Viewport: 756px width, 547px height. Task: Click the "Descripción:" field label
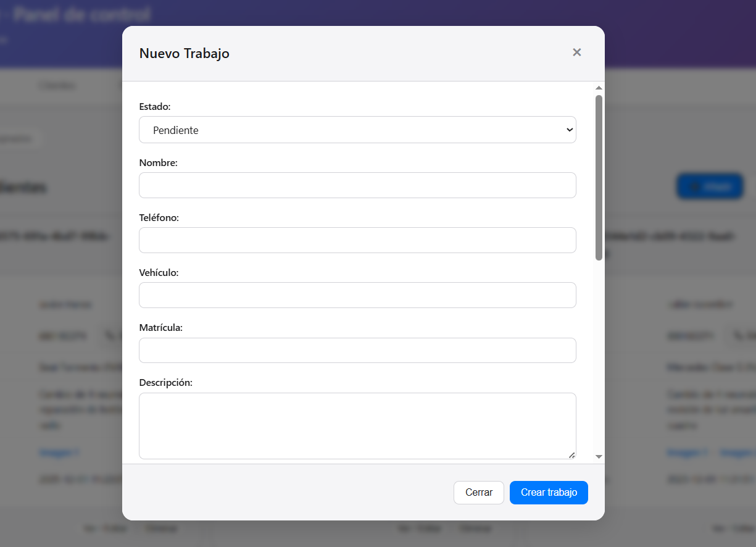coord(166,383)
